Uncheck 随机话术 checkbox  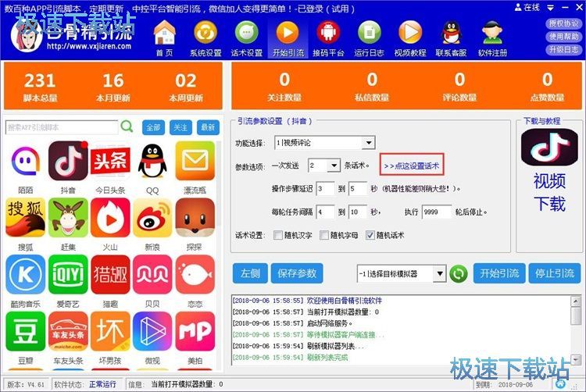370,235
